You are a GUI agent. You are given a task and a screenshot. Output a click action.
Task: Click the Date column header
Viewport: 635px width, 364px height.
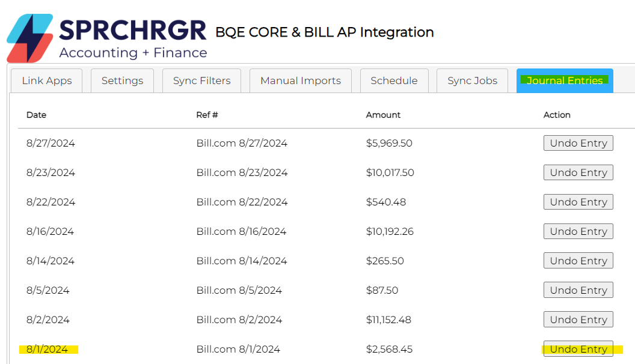pyautogui.click(x=36, y=115)
